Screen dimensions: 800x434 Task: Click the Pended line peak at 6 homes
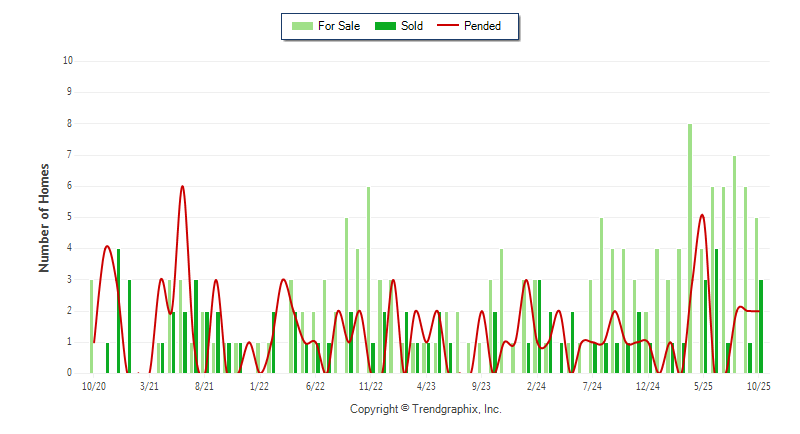(x=182, y=187)
